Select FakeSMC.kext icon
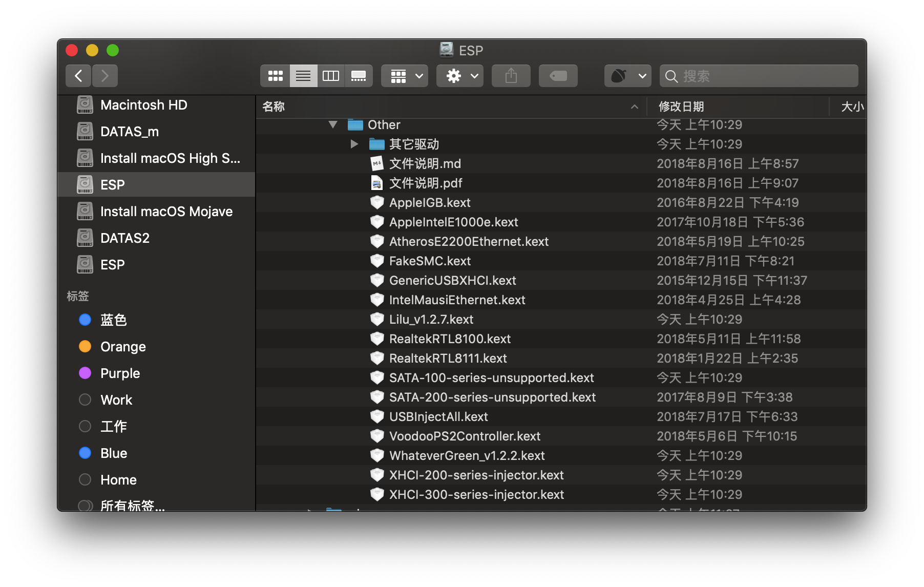924x587 pixels. tap(377, 261)
